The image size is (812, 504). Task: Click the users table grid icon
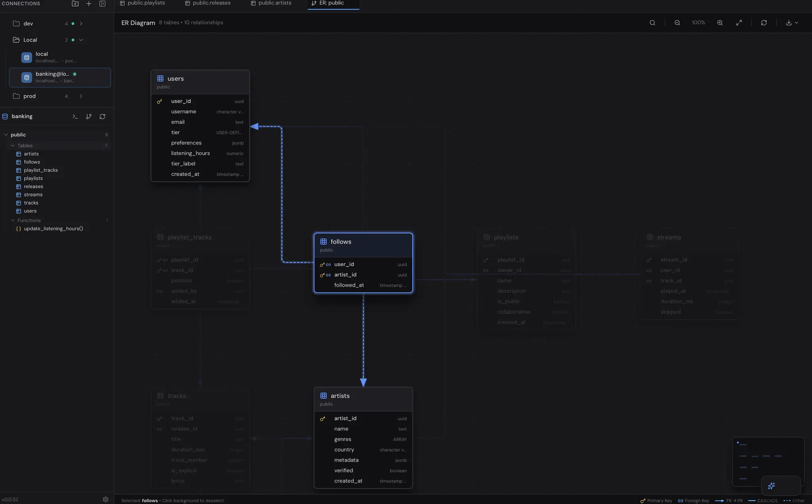161,79
